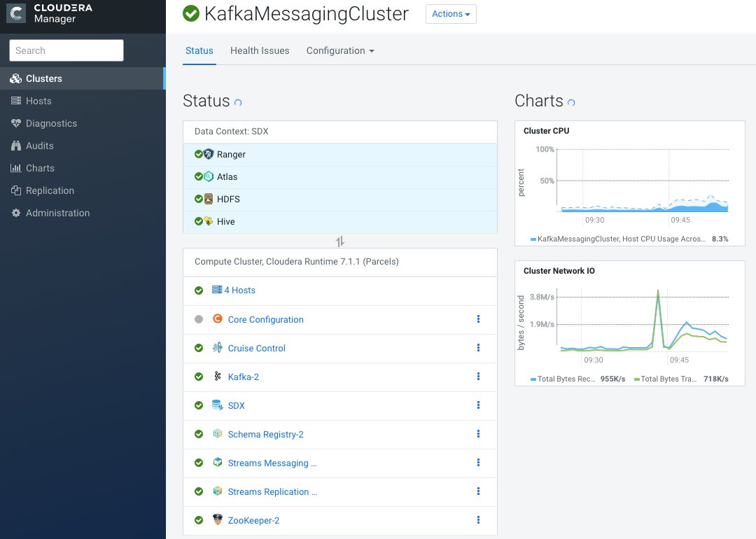Click the green health check for Kafka-2
756x539 pixels.
[199, 377]
